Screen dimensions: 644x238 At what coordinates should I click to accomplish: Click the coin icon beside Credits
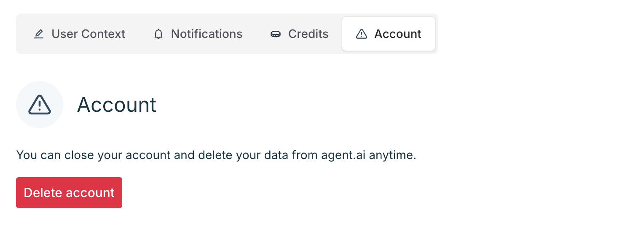[x=276, y=34]
